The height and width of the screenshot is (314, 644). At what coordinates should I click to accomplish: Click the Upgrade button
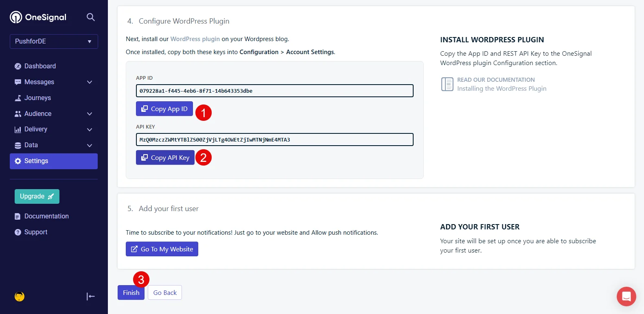point(37,196)
